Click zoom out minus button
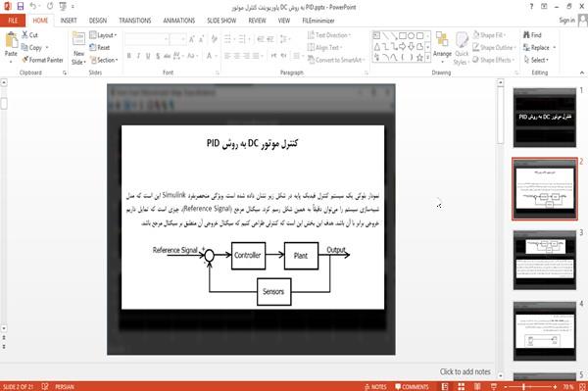 pos(506,386)
